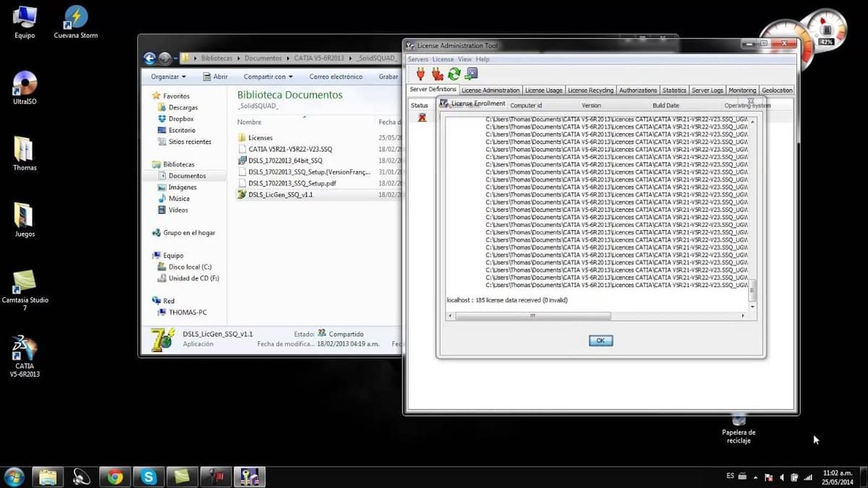This screenshot has width=868, height=488.
Task: Click Nombre column header in Explorer
Action: [250, 122]
